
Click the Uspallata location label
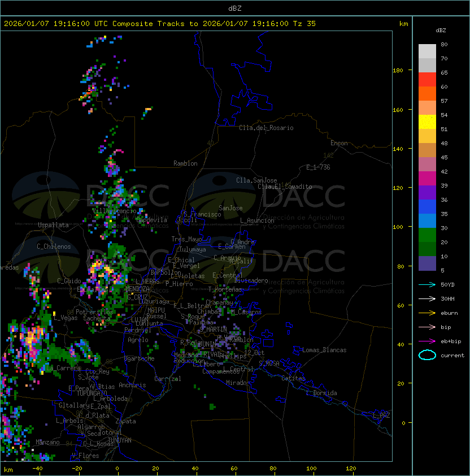(53, 225)
